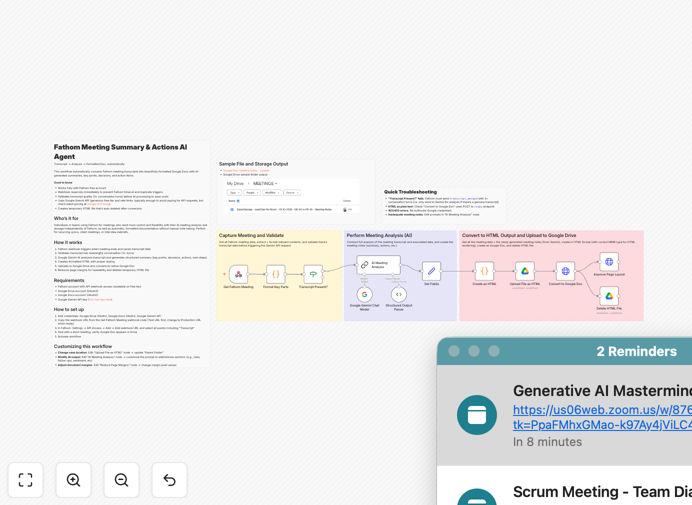This screenshot has height=505, width=692.
Task: Zoom in on the workflow canvas
Action: (x=73, y=480)
